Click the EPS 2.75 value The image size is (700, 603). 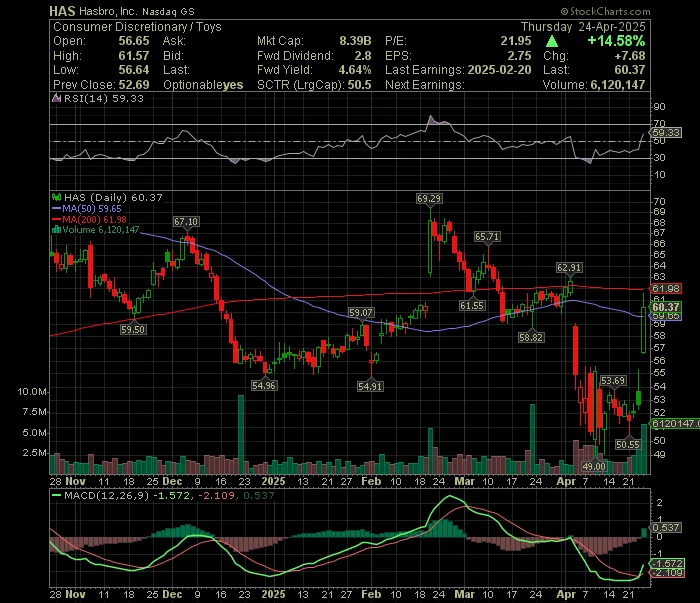[x=520, y=56]
